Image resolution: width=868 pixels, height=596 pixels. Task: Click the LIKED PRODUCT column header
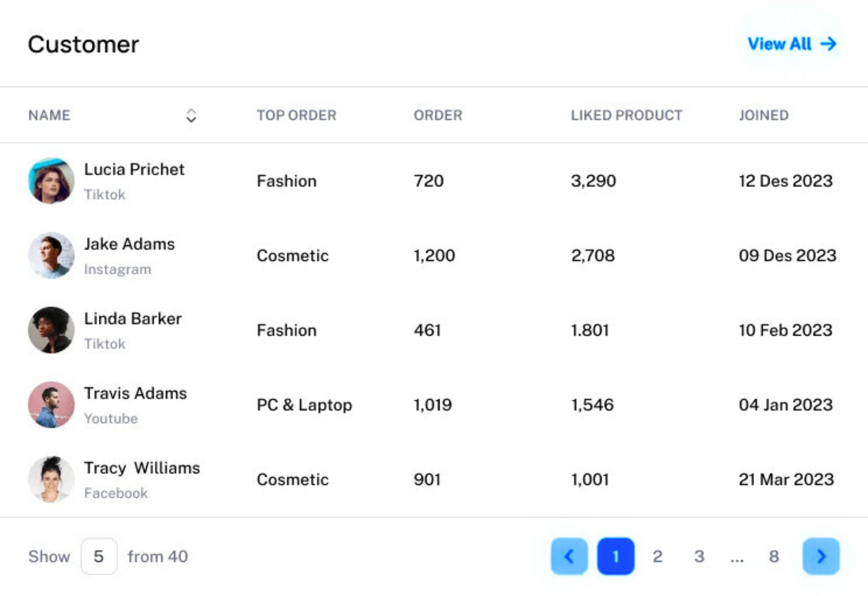click(626, 116)
